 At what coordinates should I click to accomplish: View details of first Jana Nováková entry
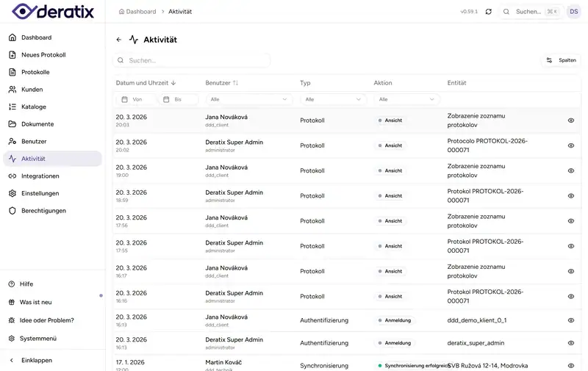coord(571,120)
